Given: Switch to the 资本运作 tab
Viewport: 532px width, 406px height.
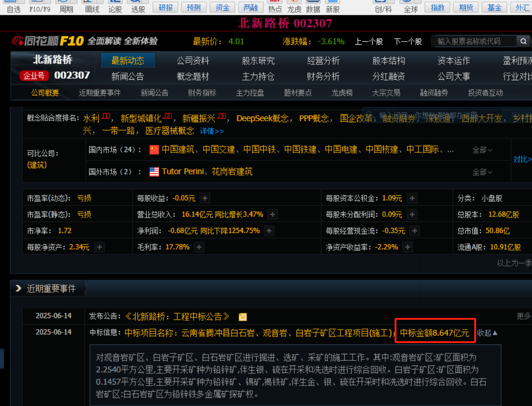Looking at the screenshot, I should 454,61.
